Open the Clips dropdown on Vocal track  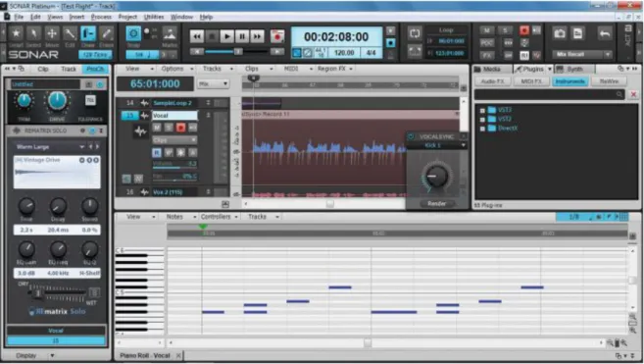[174, 140]
